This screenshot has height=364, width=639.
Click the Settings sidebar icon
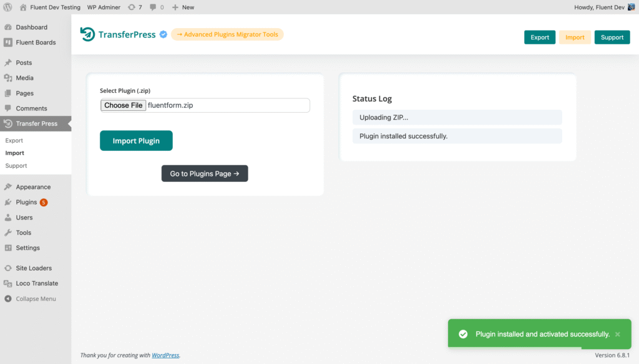pos(8,247)
